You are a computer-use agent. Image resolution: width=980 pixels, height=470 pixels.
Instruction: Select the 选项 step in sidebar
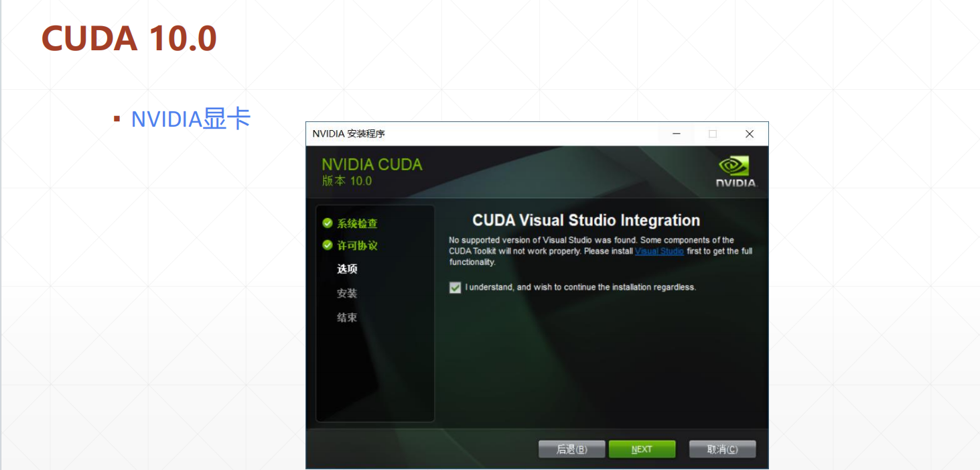[x=347, y=269]
